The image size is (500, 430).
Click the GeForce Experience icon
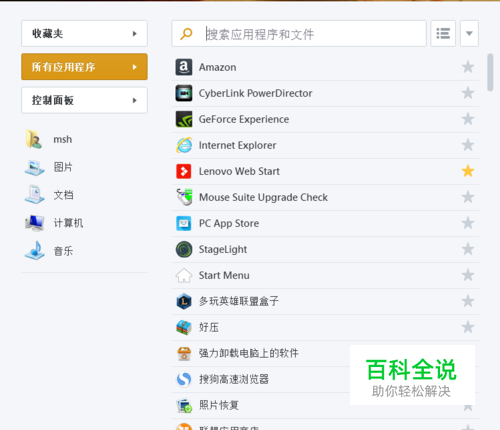point(184,119)
